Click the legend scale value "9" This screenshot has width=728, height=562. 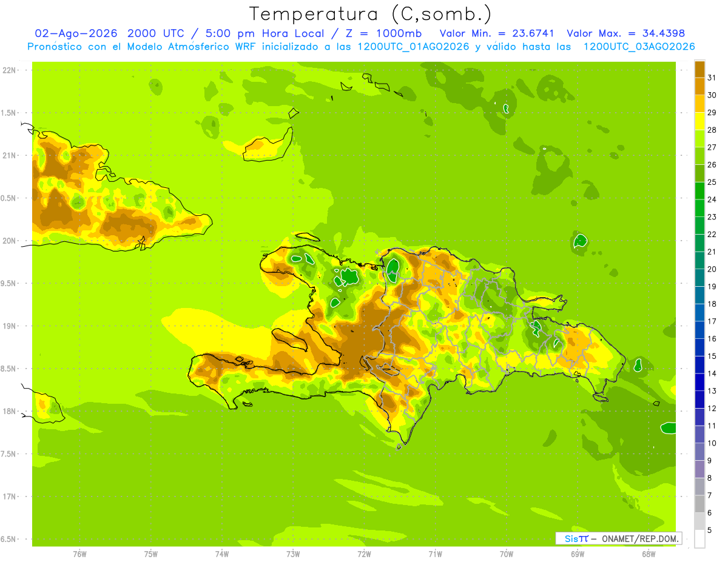point(710,461)
